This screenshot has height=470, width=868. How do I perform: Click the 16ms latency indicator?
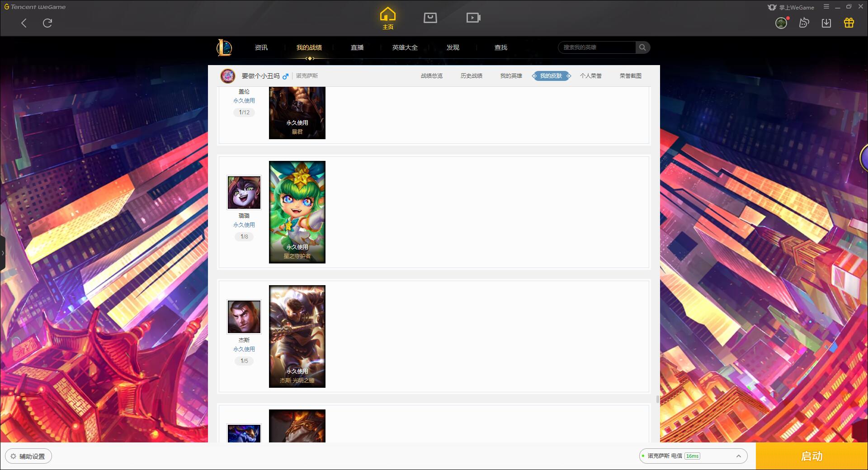(x=692, y=456)
